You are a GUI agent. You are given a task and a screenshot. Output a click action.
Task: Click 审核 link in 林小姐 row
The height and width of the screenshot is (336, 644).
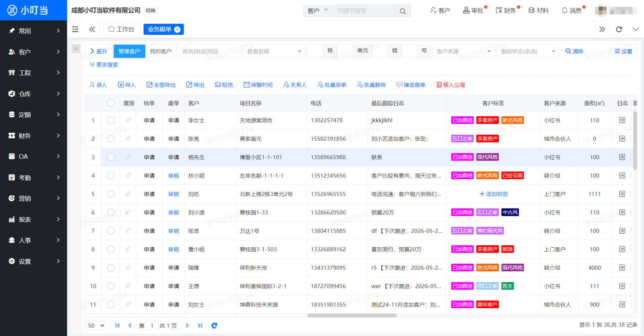(173, 176)
